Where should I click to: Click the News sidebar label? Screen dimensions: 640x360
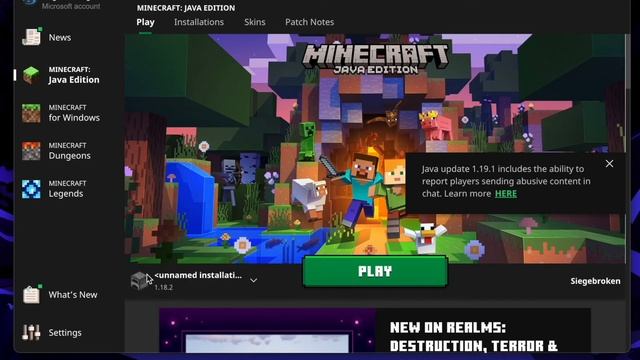click(x=60, y=38)
